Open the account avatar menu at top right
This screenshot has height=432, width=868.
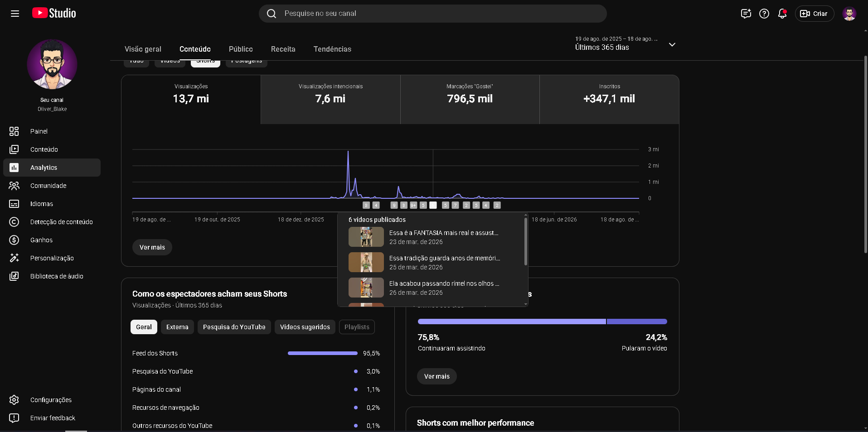pyautogui.click(x=849, y=14)
